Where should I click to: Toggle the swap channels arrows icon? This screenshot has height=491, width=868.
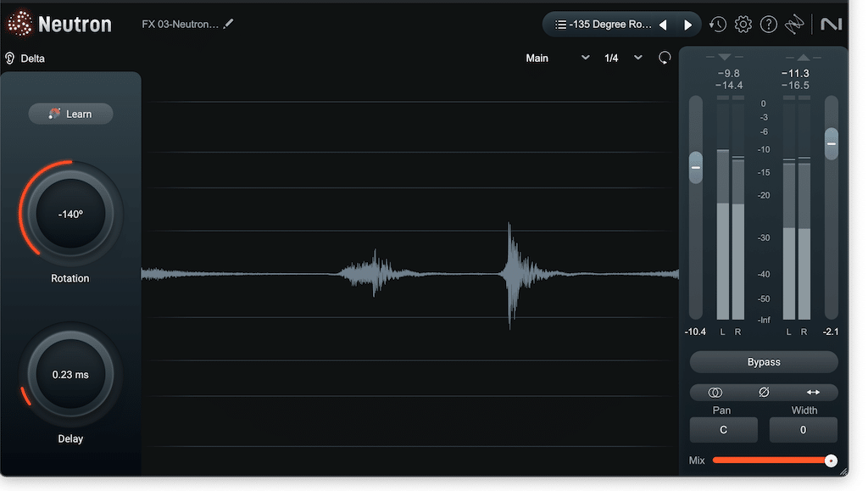pos(813,392)
